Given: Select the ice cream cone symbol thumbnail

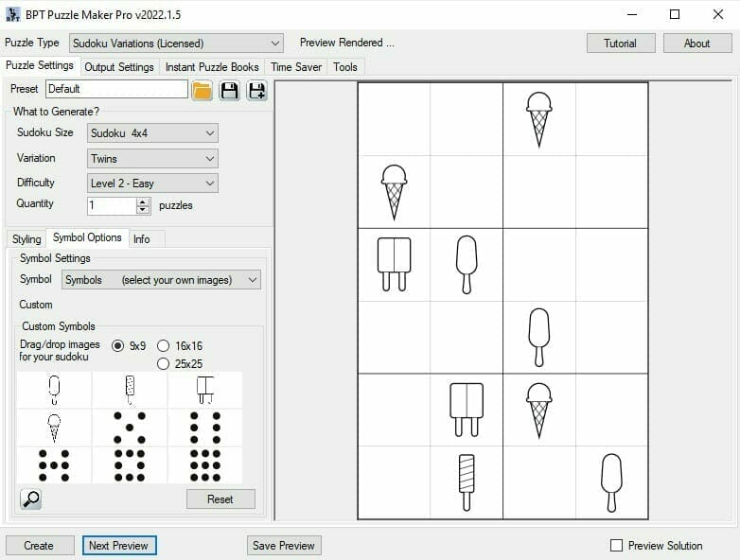Looking at the screenshot, I should [54, 428].
